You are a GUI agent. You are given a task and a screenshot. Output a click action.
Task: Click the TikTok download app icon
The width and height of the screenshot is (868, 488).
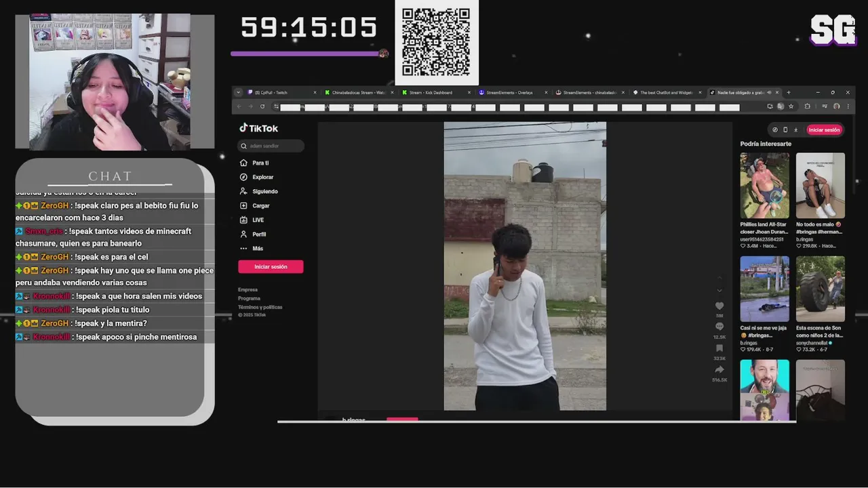coord(795,129)
